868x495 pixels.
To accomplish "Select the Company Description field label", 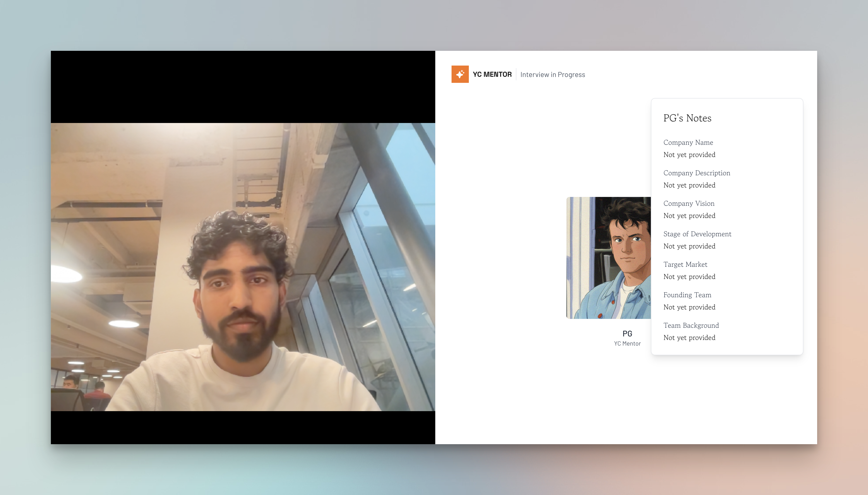I will pyautogui.click(x=696, y=173).
